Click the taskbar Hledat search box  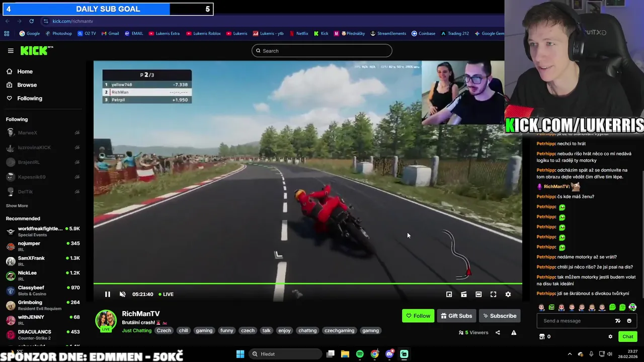click(284, 354)
